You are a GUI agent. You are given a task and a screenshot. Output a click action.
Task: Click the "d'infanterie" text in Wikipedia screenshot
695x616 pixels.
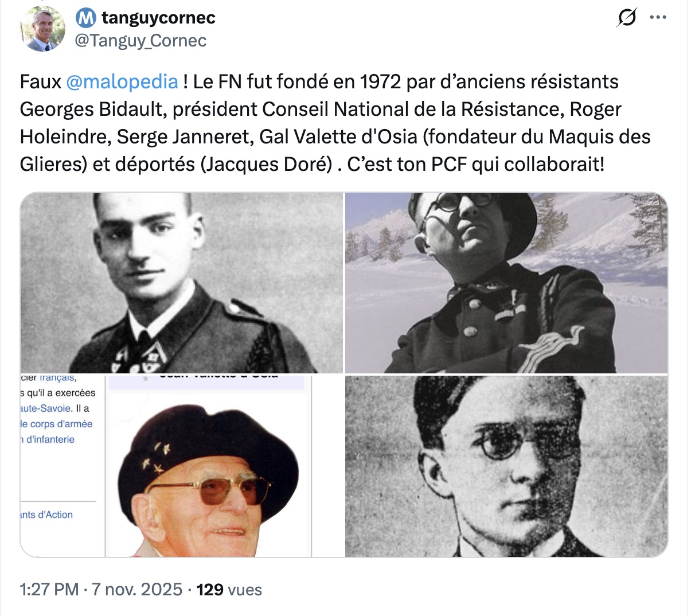pos(50,439)
